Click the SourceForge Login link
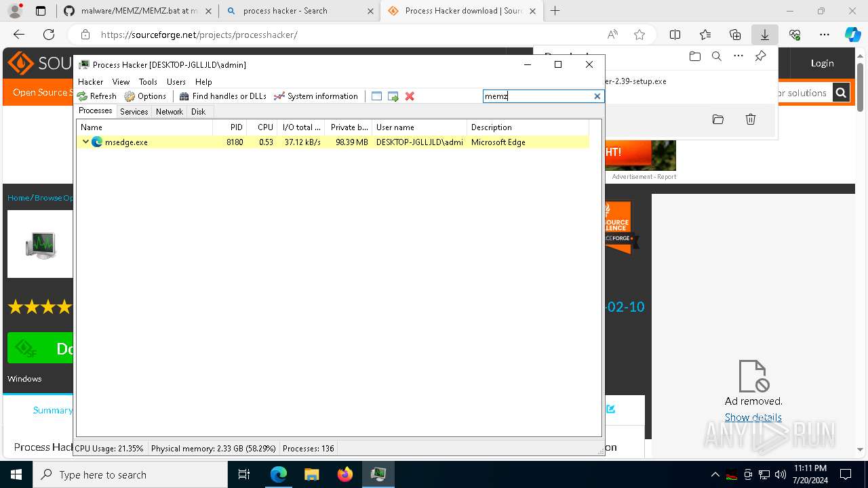Image resolution: width=868 pixels, height=488 pixels. pos(822,63)
